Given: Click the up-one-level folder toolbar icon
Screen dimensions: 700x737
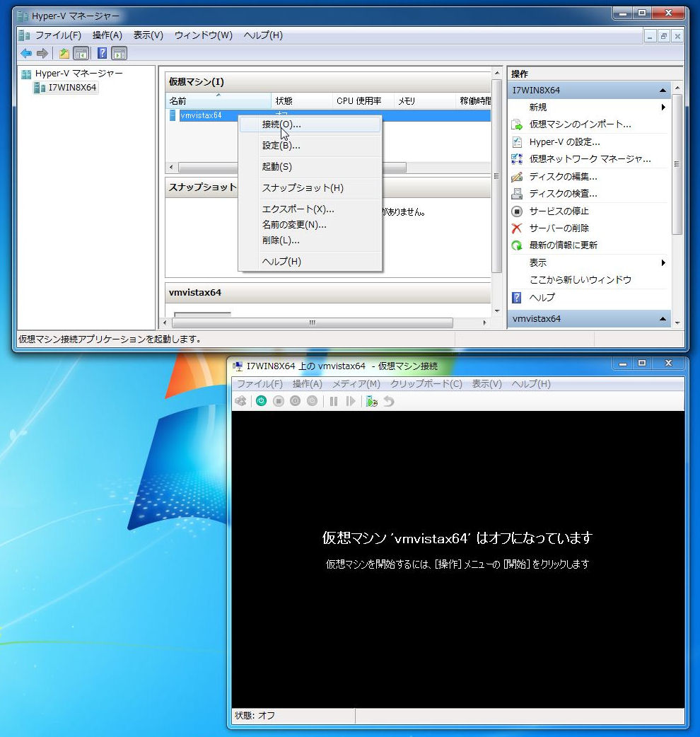Looking at the screenshot, I should click(x=64, y=54).
